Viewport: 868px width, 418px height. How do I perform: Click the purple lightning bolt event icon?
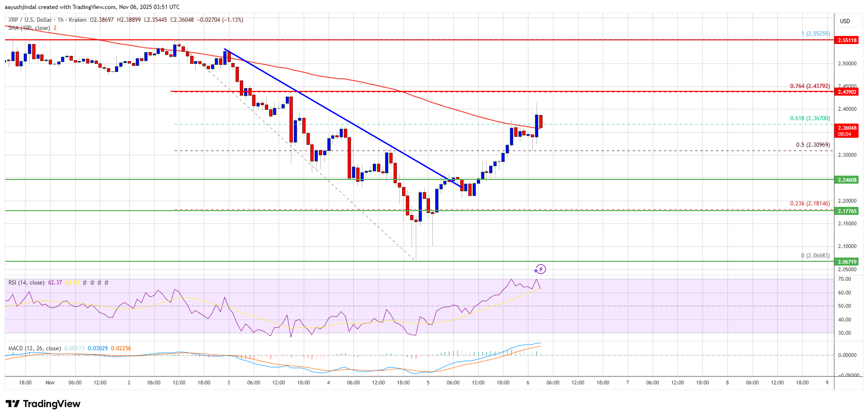(540, 269)
